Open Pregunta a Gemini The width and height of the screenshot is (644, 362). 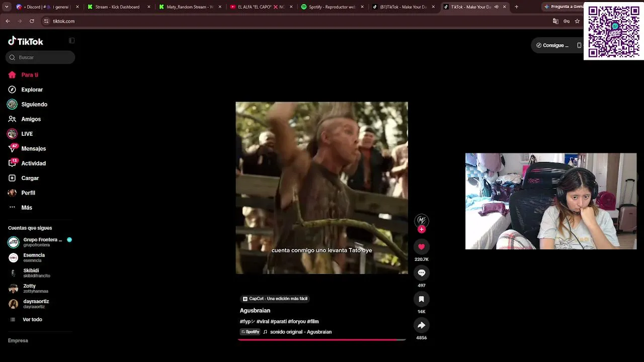563,7
